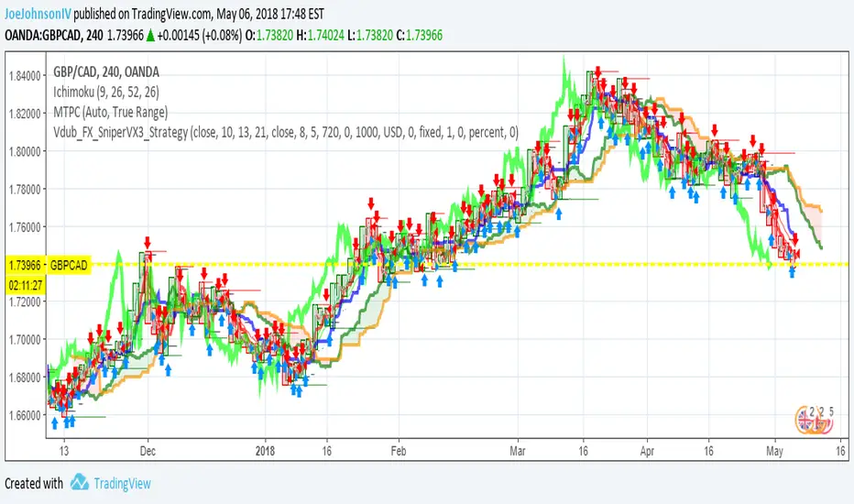Click the red arrow above the December peak

click(x=148, y=243)
